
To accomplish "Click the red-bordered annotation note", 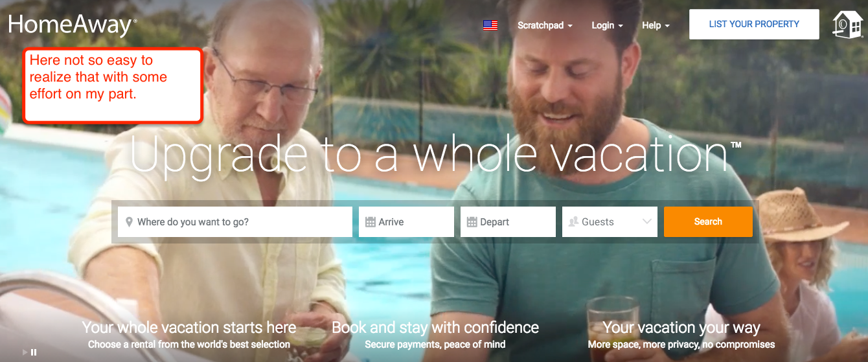I will point(113,85).
